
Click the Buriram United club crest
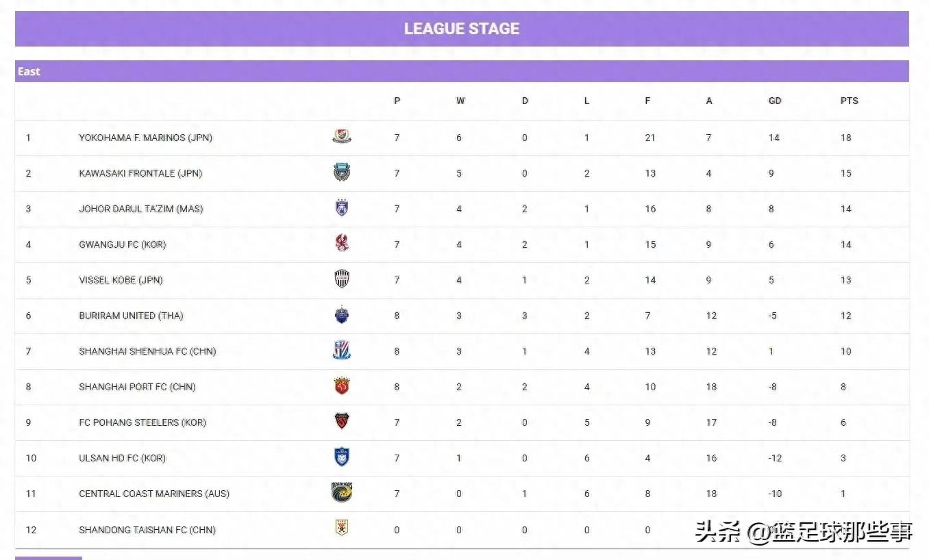[342, 315]
